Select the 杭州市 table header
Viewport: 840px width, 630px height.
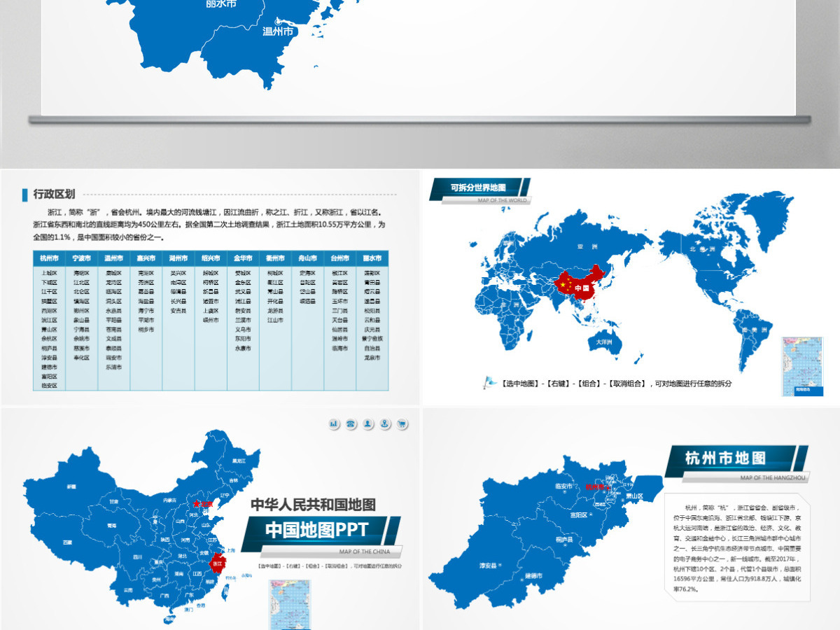[49, 258]
